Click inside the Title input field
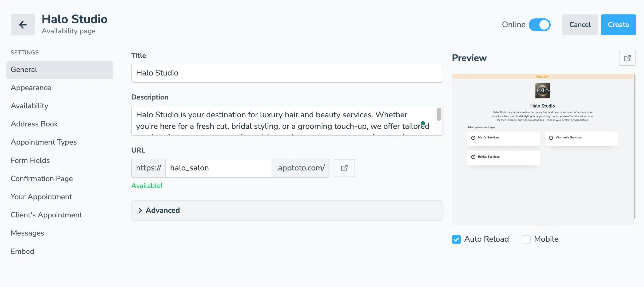Screen dimensions: 644x287 (287, 73)
